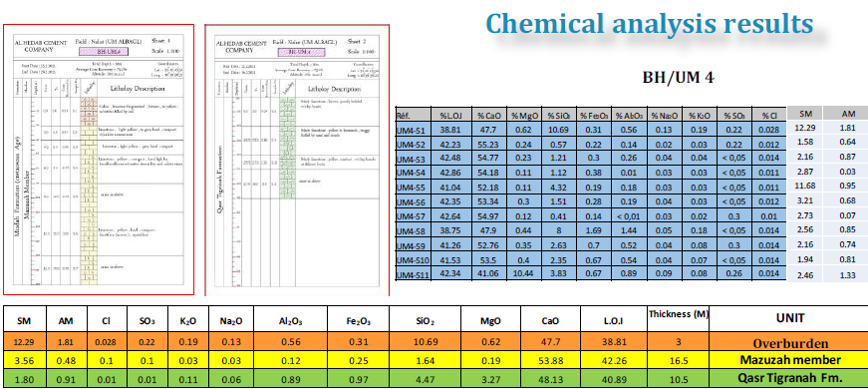This screenshot has width=868, height=389.
Task: Click the purple BH-UM4 label on Sheet 1
Action: point(105,52)
